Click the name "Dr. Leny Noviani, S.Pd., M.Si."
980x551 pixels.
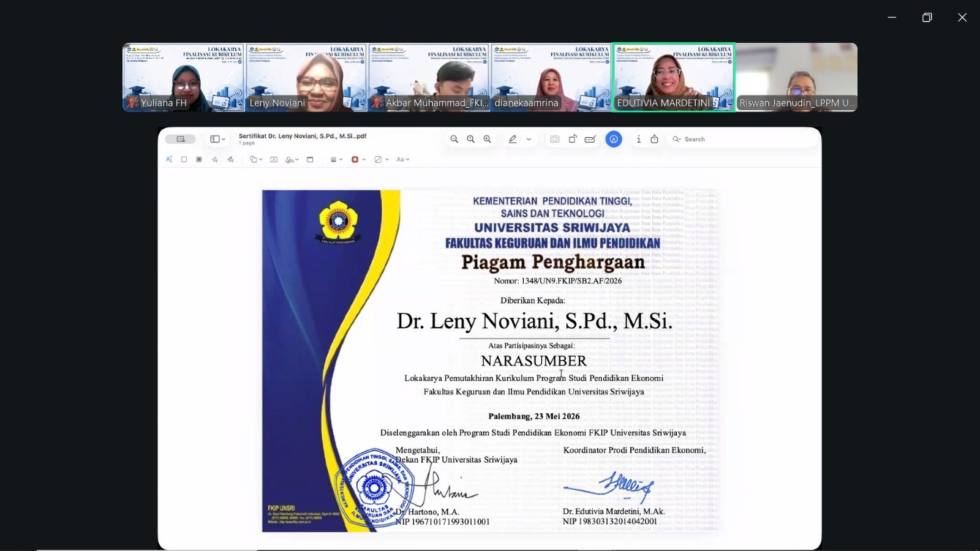pos(534,321)
